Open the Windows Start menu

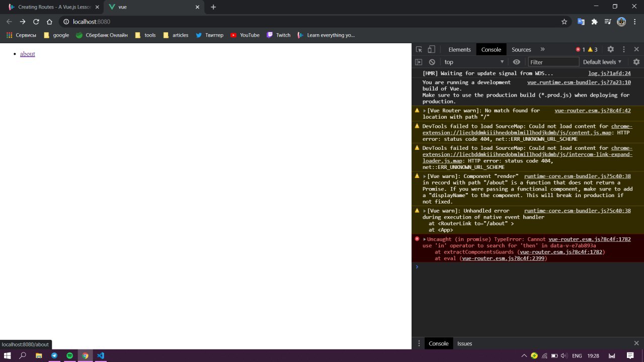click(x=8, y=355)
